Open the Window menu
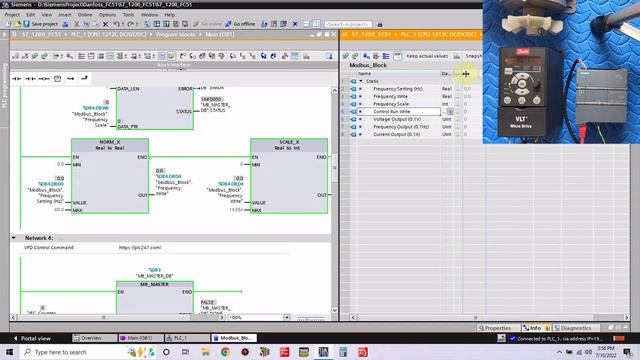Viewport: 640px width, 360px height. (149, 14)
